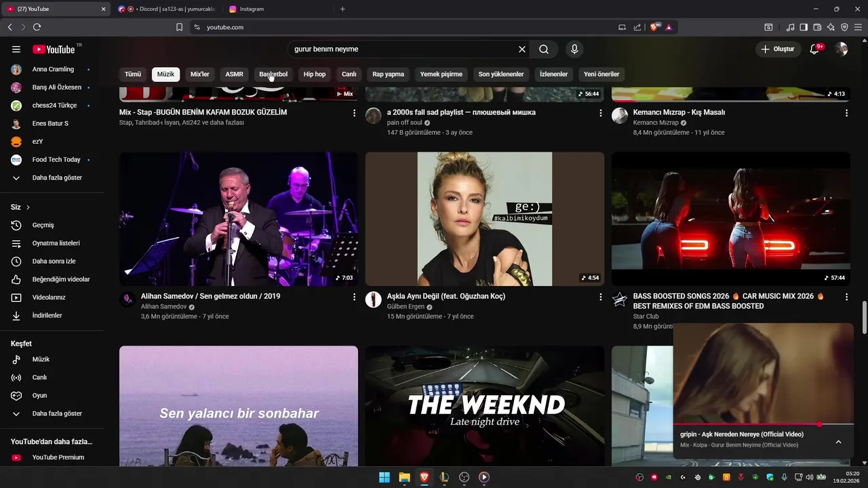Select the Rap yapma filter chip
868x488 pixels.
click(388, 74)
